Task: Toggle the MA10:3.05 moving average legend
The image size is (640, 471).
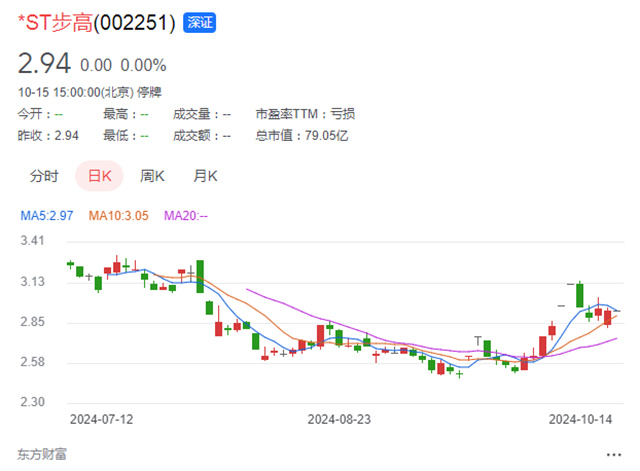Action: [121, 215]
